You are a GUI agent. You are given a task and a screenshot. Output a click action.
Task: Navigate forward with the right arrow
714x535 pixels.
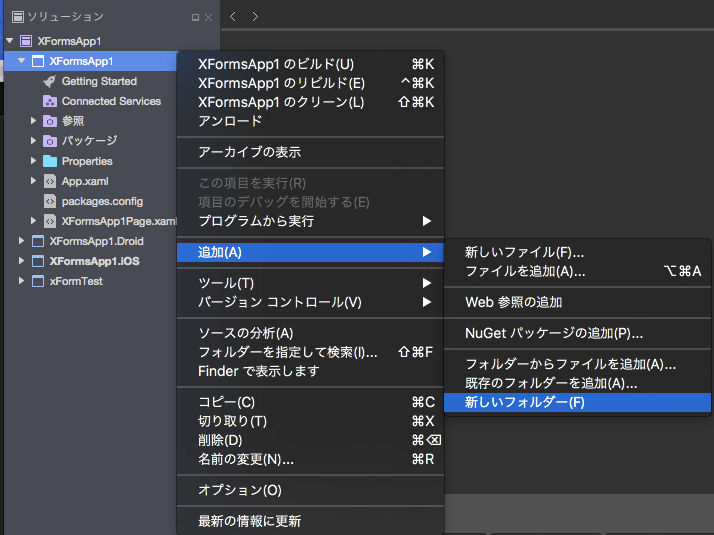coord(255,17)
